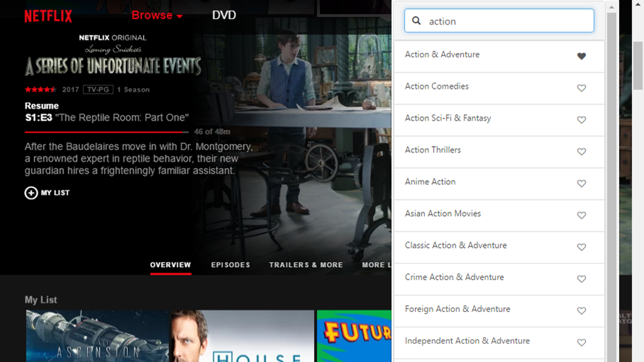Add show via My List plus icon
Image resolution: width=644 pixels, height=362 pixels.
31,193
